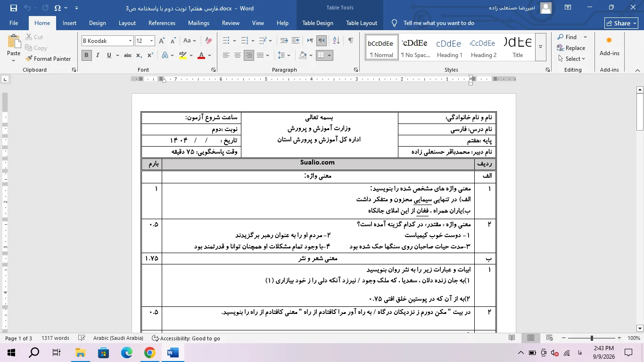Center the paragraph text
This screenshot has height=362, width=644.
click(x=237, y=55)
